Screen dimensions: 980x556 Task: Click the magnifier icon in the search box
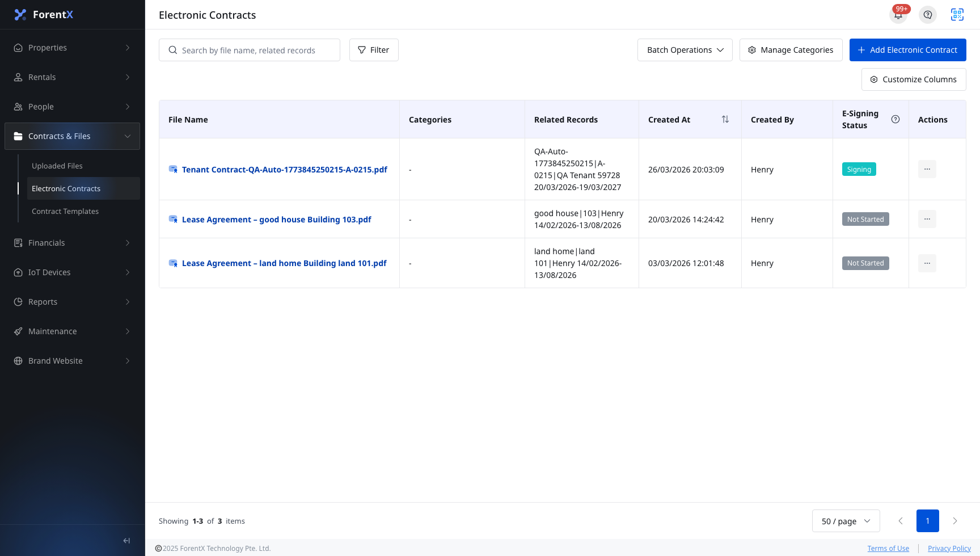tap(173, 50)
